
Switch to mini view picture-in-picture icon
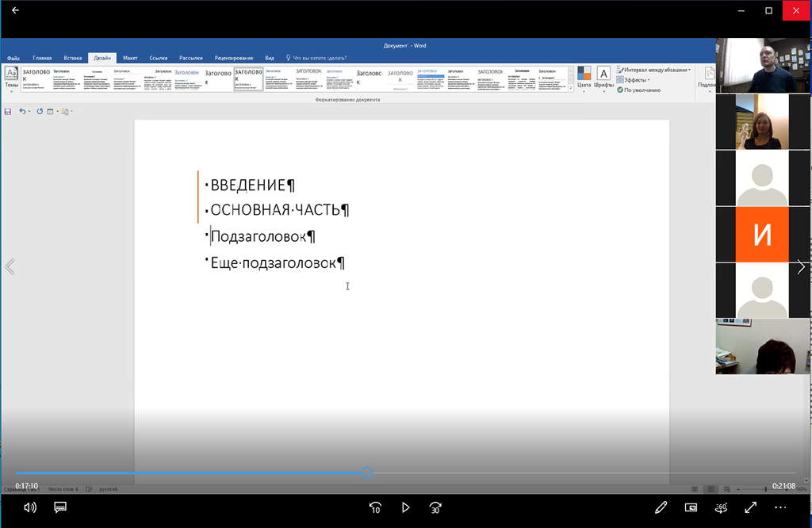point(691,508)
